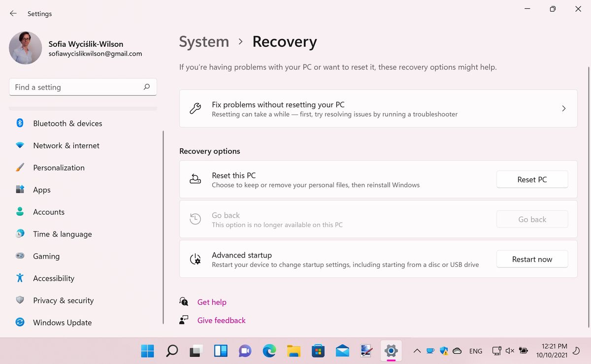
Task: Expand hidden icons in the system tray
Action: coord(417,351)
